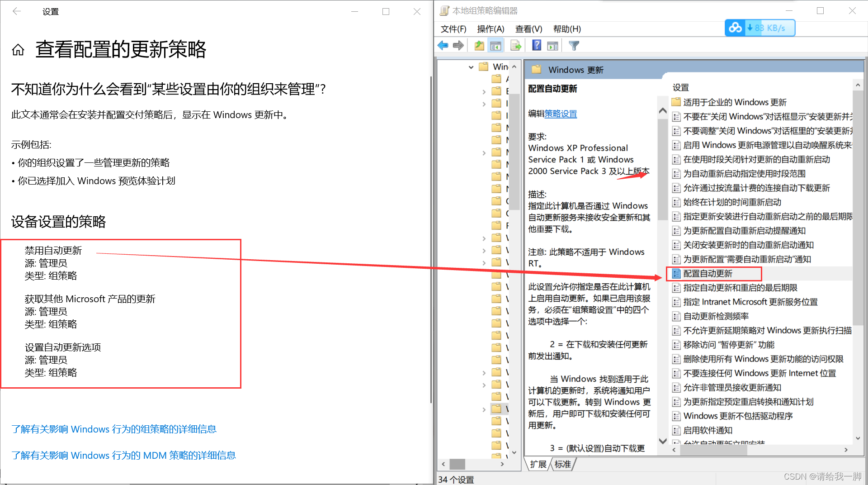Select 关闭安装更新时的自动重新启动通知 row
Image resolution: width=868 pixels, height=485 pixels.
pyautogui.click(x=748, y=245)
